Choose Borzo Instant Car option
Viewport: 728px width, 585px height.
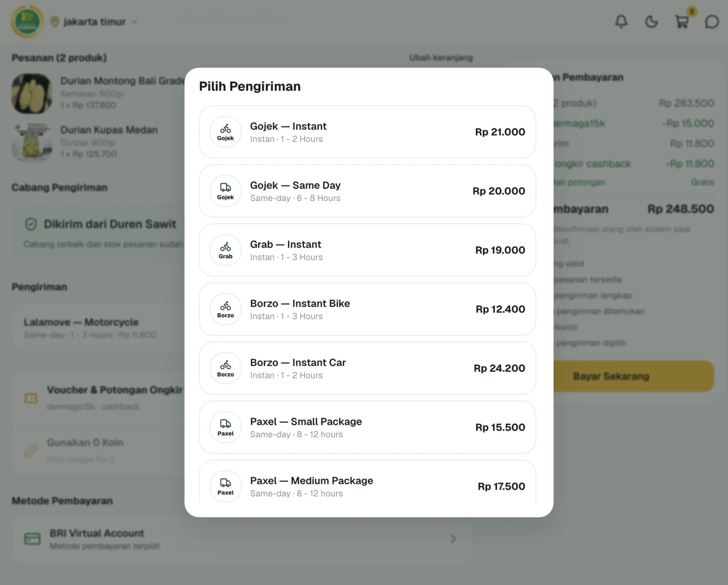click(367, 368)
